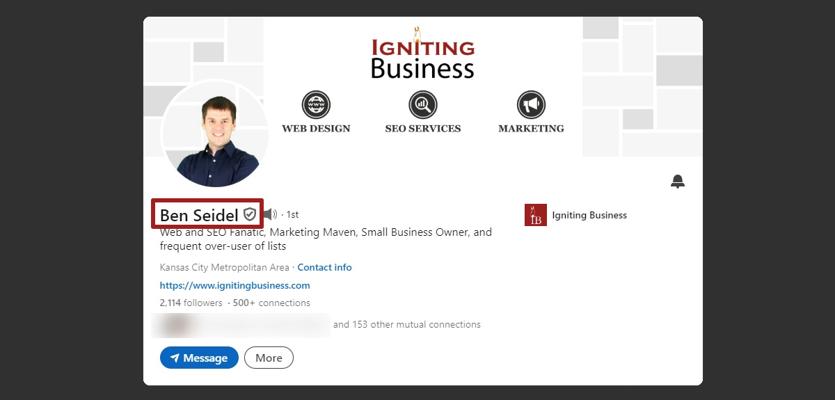The height and width of the screenshot is (400, 835).
Task: Click the Marketing megaphone icon
Action: point(531,104)
